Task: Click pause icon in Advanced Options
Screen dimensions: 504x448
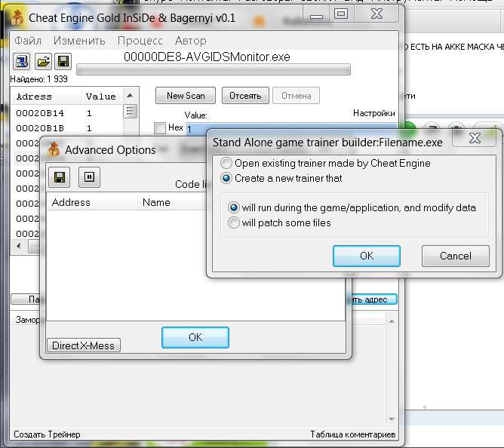Action: 89,176
